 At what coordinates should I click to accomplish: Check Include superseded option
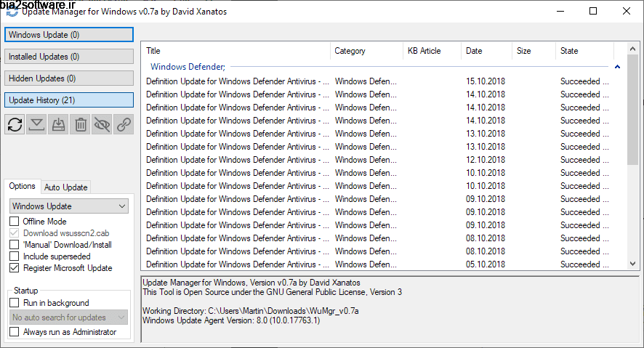tap(15, 256)
